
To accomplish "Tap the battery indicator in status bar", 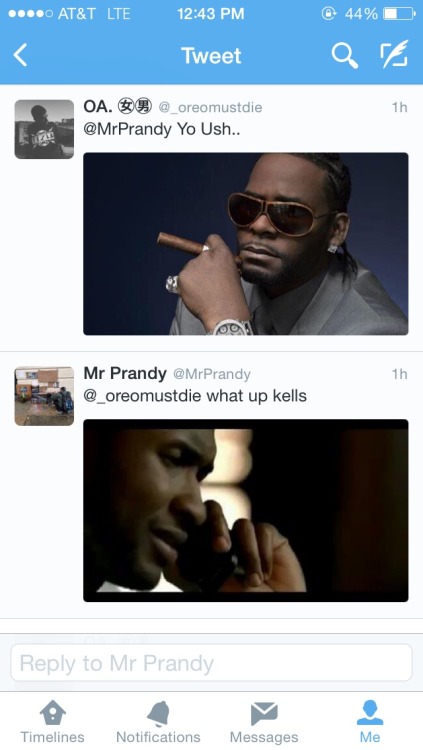I will (x=399, y=14).
